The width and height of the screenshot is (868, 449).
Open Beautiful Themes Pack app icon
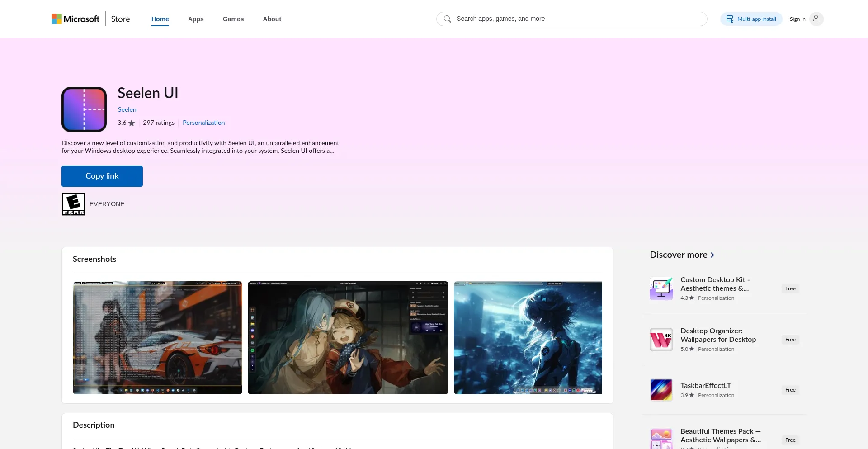tap(661, 439)
